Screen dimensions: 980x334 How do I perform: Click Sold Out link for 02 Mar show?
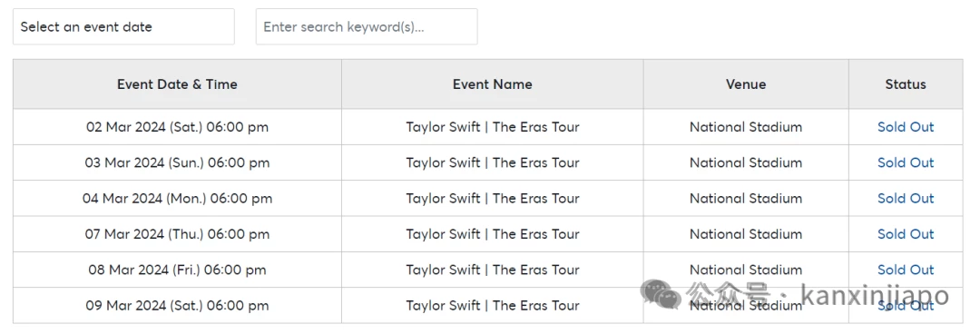906,127
